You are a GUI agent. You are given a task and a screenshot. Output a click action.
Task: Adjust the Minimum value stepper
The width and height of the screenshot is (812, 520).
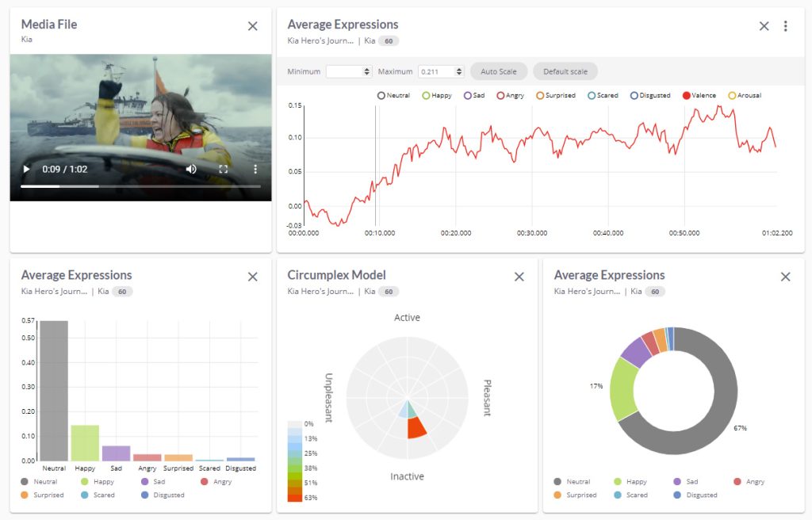366,71
